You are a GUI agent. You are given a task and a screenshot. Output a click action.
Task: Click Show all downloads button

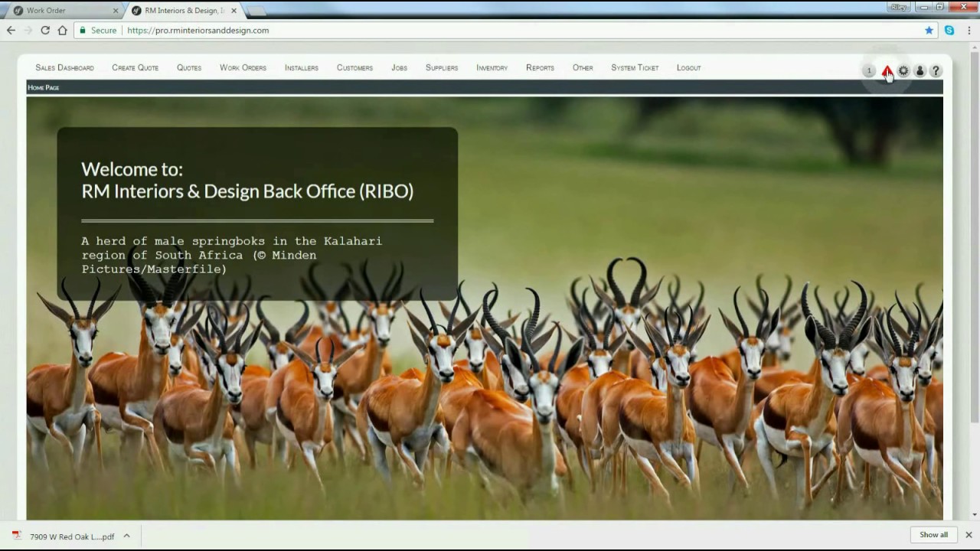pos(933,535)
